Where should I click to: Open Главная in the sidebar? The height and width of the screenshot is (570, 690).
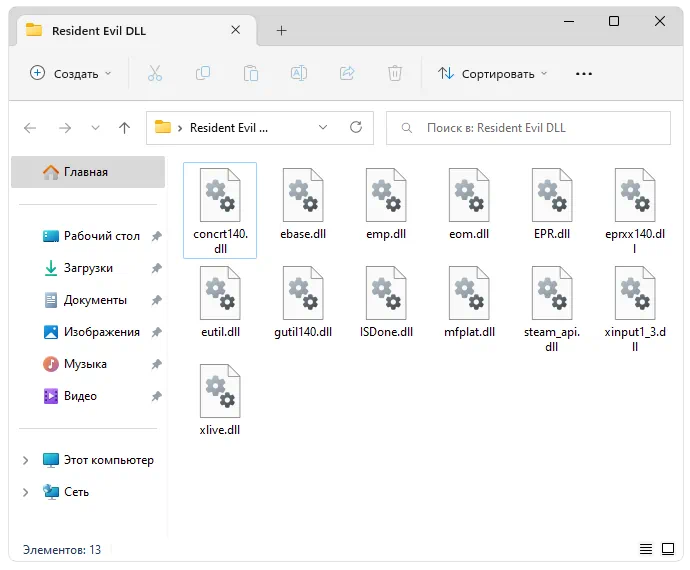tap(88, 172)
